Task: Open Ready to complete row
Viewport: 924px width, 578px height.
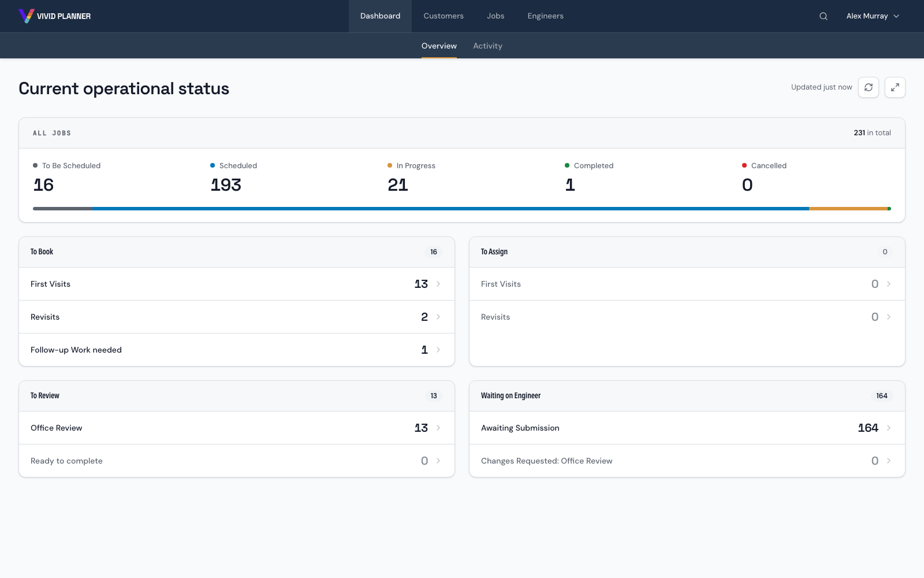Action: pyautogui.click(x=237, y=461)
